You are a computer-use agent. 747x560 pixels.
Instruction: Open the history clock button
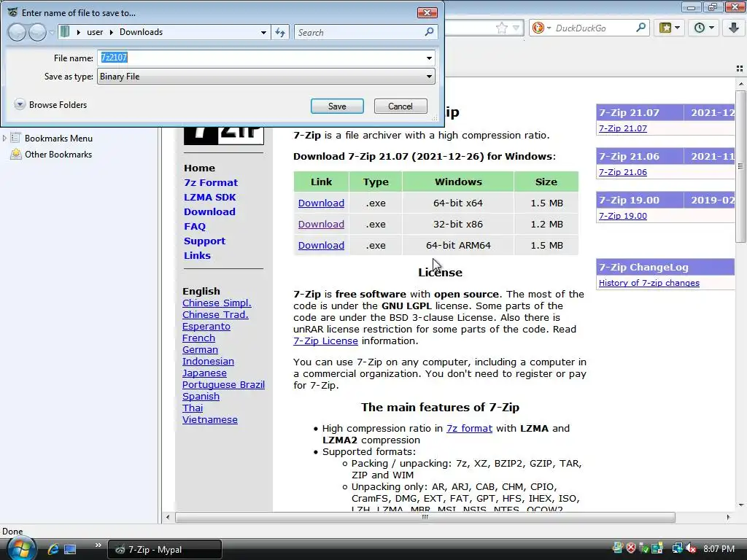point(700,28)
